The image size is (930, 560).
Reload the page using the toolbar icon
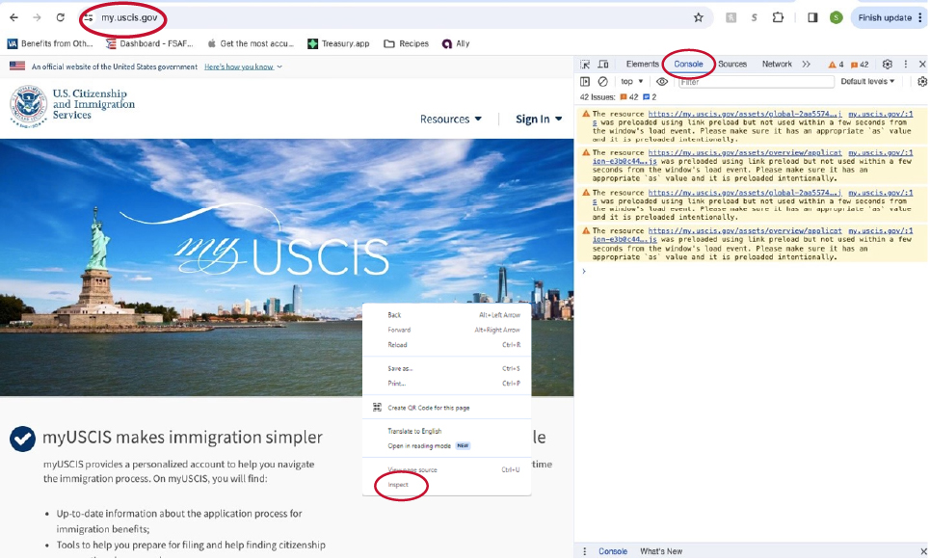click(60, 16)
